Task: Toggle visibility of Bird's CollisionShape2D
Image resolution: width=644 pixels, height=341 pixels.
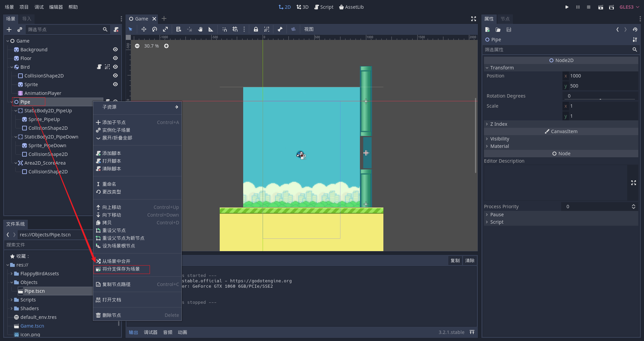Action: click(115, 75)
